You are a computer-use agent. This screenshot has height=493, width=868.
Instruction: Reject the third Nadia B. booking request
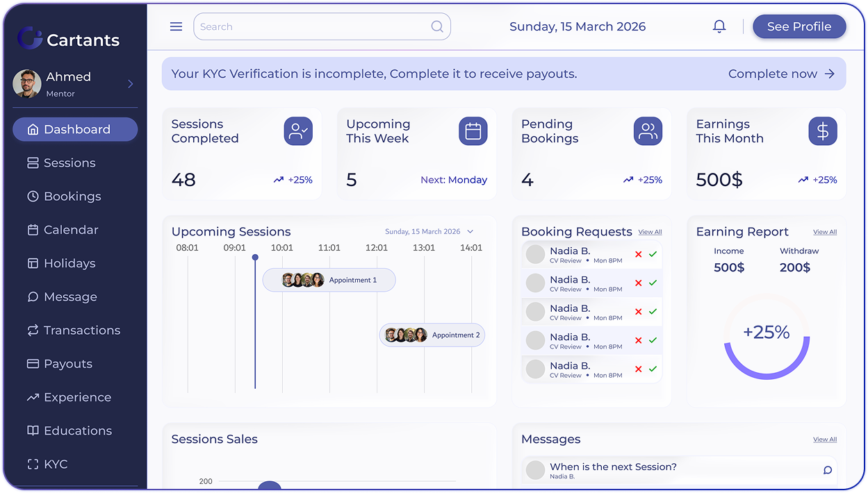[638, 312]
